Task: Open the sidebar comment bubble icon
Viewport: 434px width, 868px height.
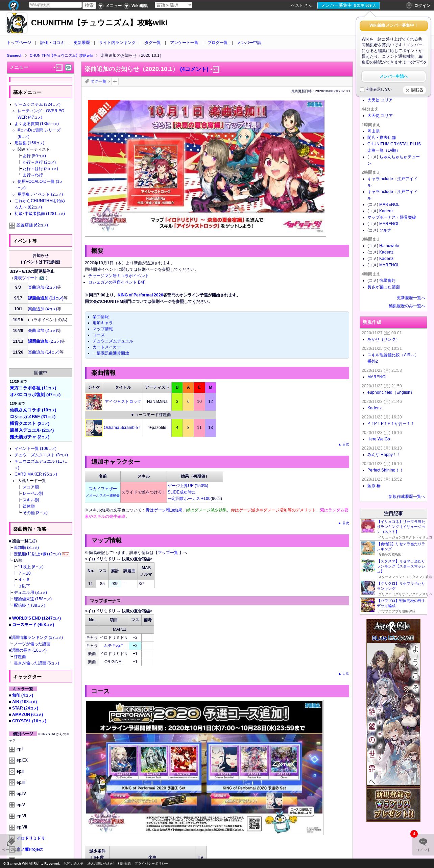Action: [68, 68]
